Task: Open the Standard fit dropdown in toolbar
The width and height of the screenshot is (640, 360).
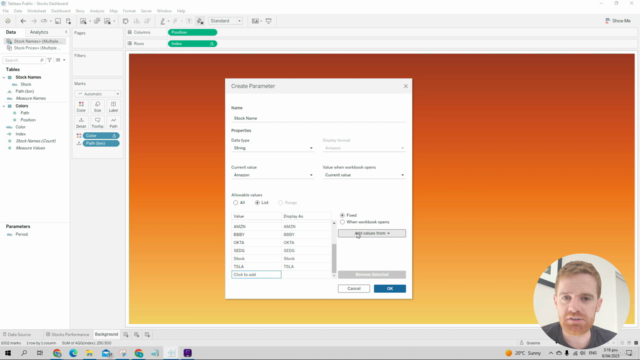Action: tap(226, 21)
